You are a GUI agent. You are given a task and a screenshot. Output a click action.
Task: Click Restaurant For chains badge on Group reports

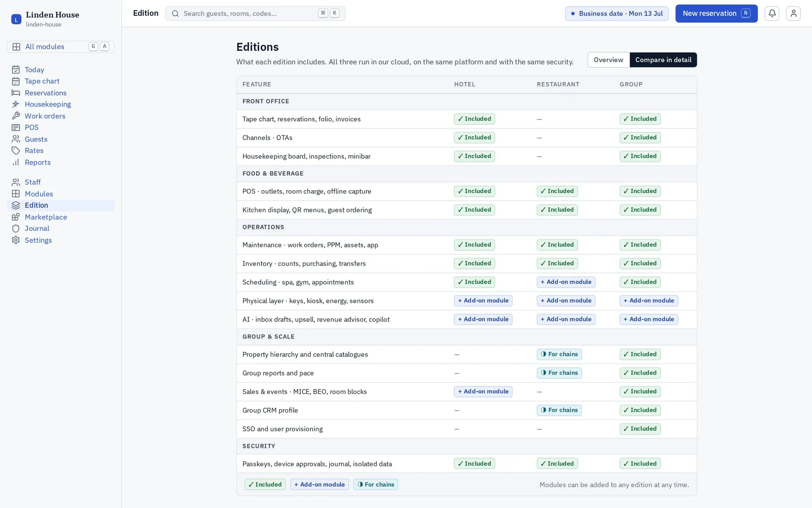pos(559,373)
